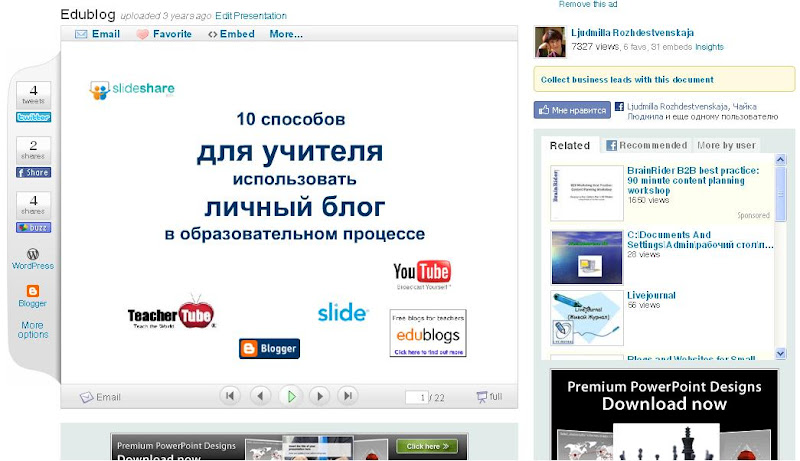Open Ljudmilla Rozhdestvenskaja's profile link
Viewport: 800px width, 461px height.
(632, 33)
